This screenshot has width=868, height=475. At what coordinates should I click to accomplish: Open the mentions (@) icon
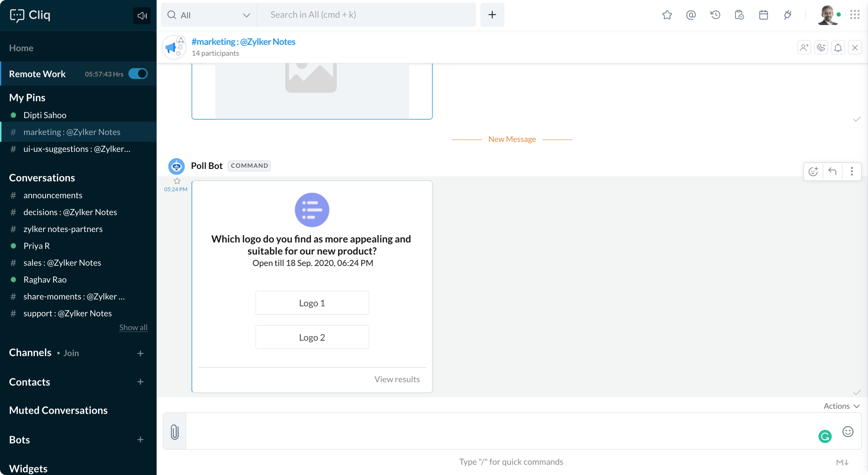691,15
